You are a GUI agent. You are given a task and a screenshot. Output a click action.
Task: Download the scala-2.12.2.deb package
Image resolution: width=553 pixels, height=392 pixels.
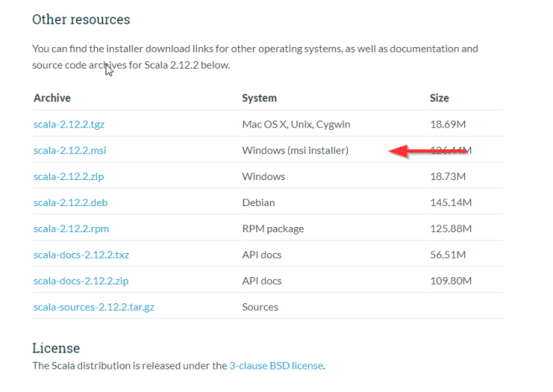tap(70, 203)
